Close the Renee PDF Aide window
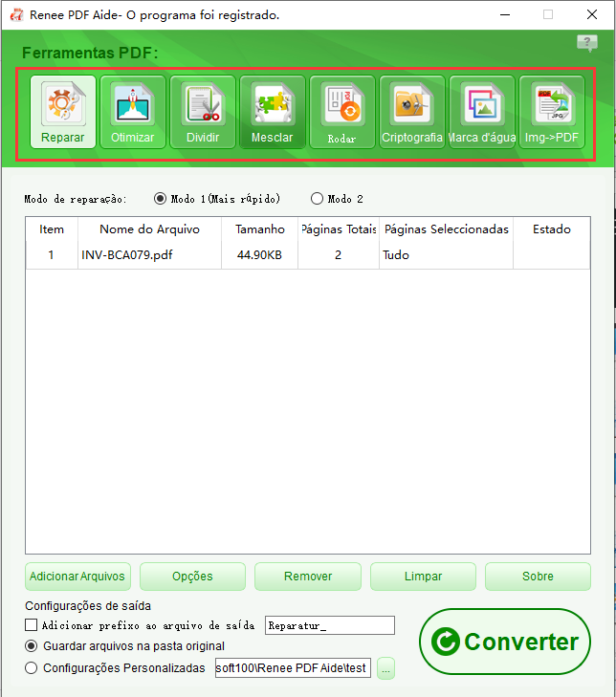This screenshot has width=616, height=697. click(592, 14)
